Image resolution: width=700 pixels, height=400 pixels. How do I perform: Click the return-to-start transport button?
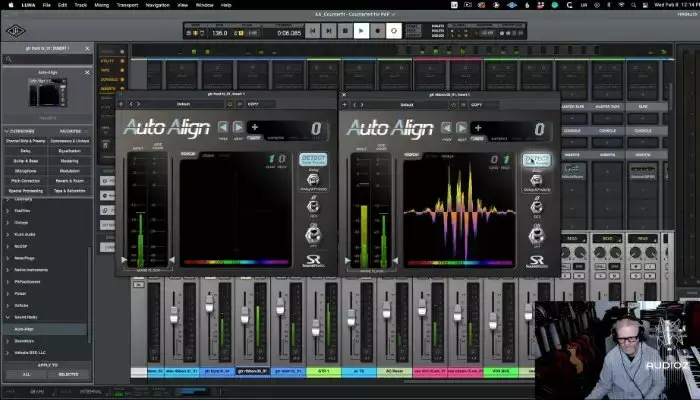[x=312, y=31]
